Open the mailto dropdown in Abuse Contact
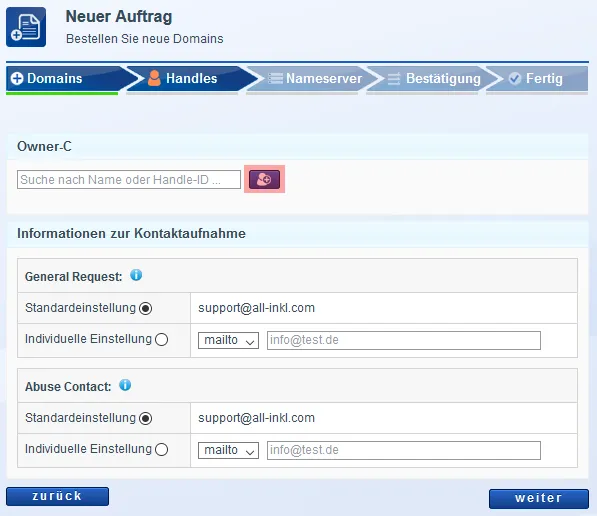Screen dimensions: 597x516 (228, 450)
